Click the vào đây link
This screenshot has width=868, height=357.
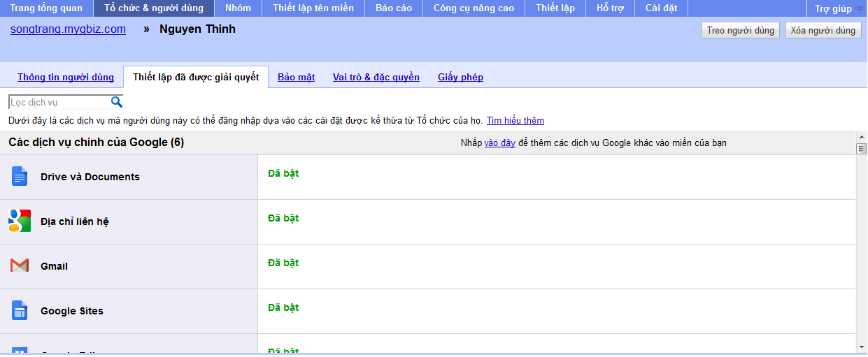pyautogui.click(x=499, y=143)
